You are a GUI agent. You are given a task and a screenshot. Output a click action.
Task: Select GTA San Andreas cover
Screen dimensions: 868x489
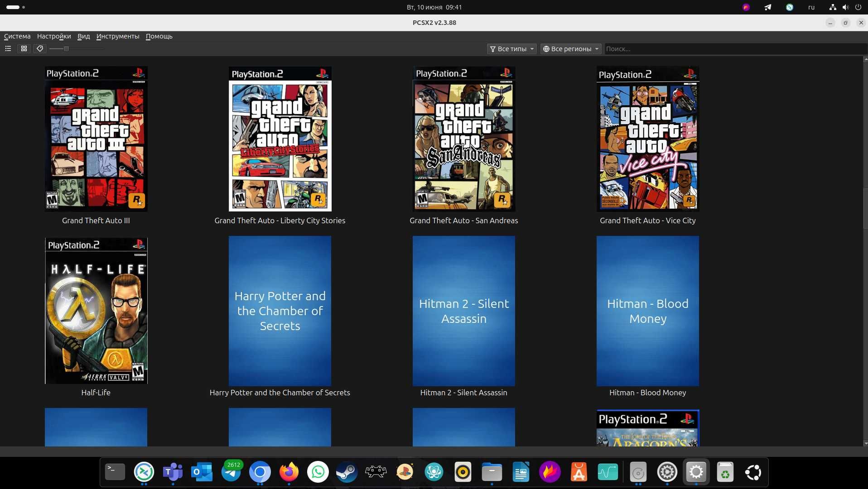(464, 139)
